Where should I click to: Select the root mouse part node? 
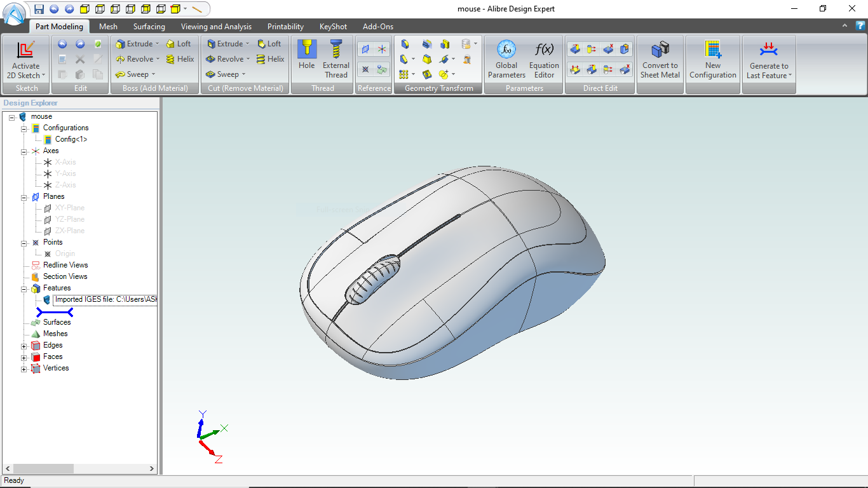(41, 116)
